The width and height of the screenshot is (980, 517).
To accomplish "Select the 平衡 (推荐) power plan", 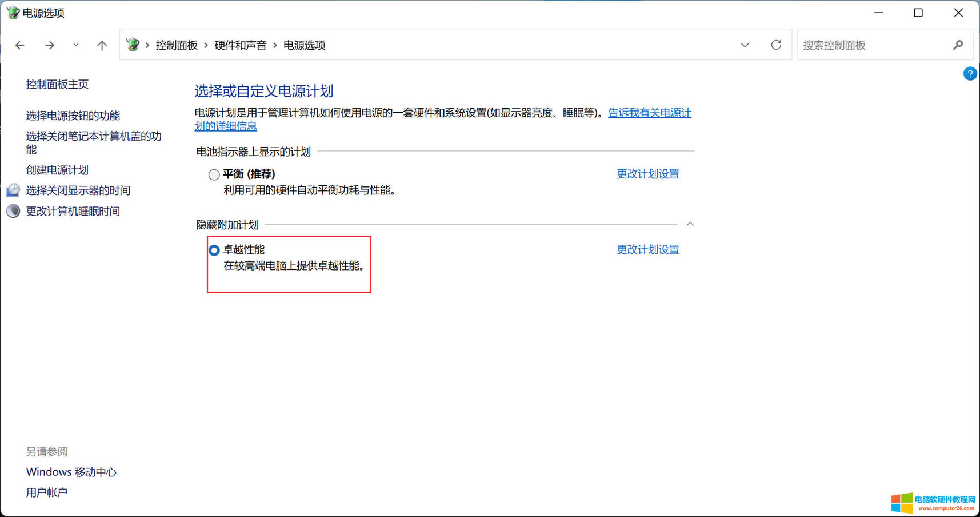I will click(214, 174).
